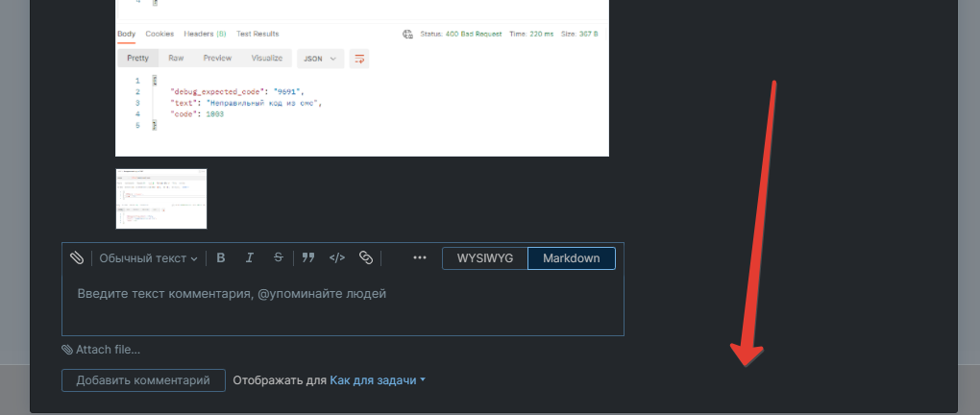
Task: Toggle italic formatting in comment editor
Action: pyautogui.click(x=250, y=258)
